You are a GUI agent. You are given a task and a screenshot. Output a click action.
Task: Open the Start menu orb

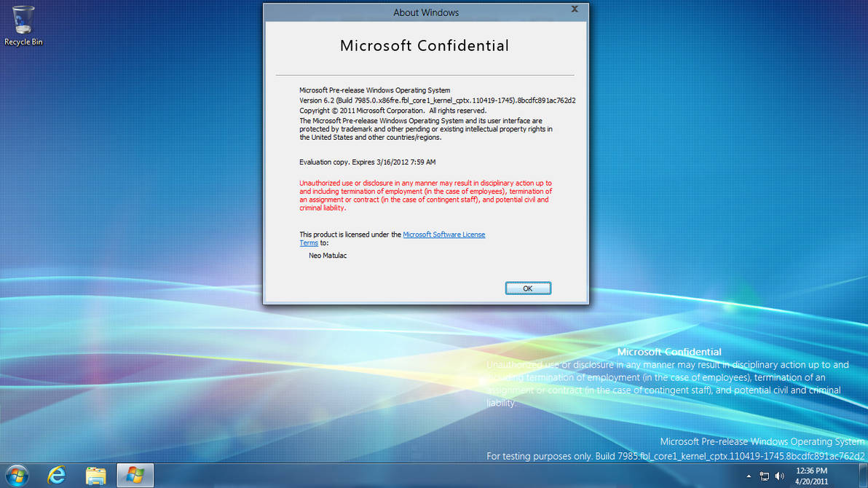[x=17, y=476]
